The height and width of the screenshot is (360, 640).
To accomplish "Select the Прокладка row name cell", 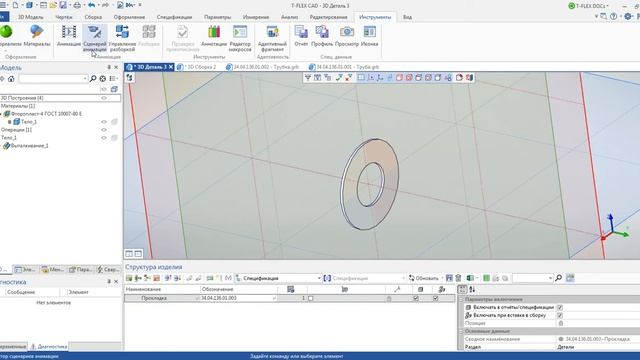I will click(162, 298).
